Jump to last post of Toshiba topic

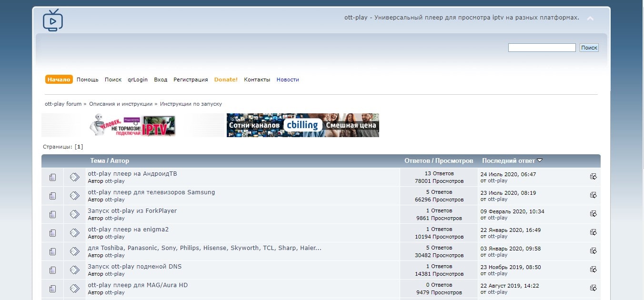[x=593, y=251]
